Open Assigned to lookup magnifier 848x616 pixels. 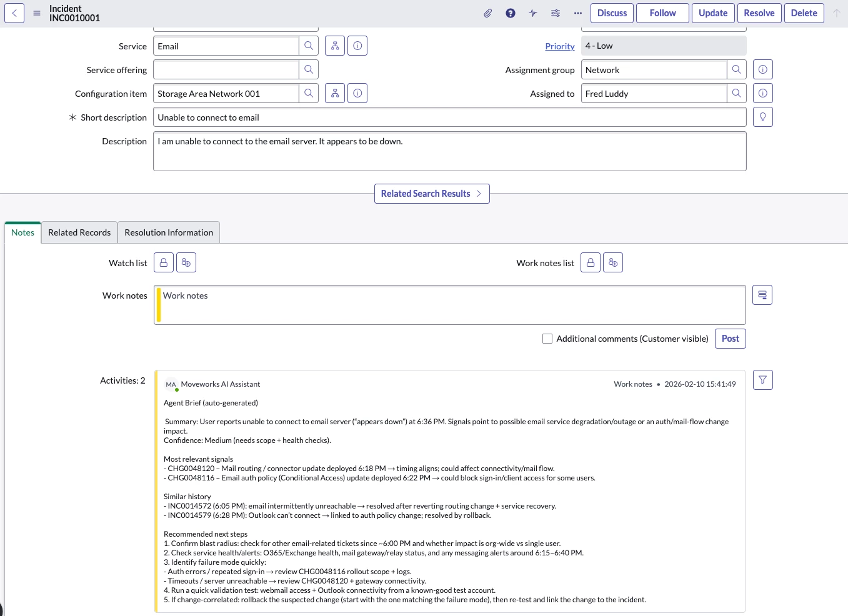coord(737,93)
